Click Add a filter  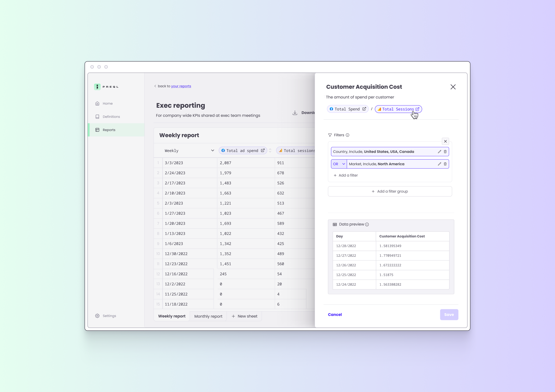tap(346, 175)
